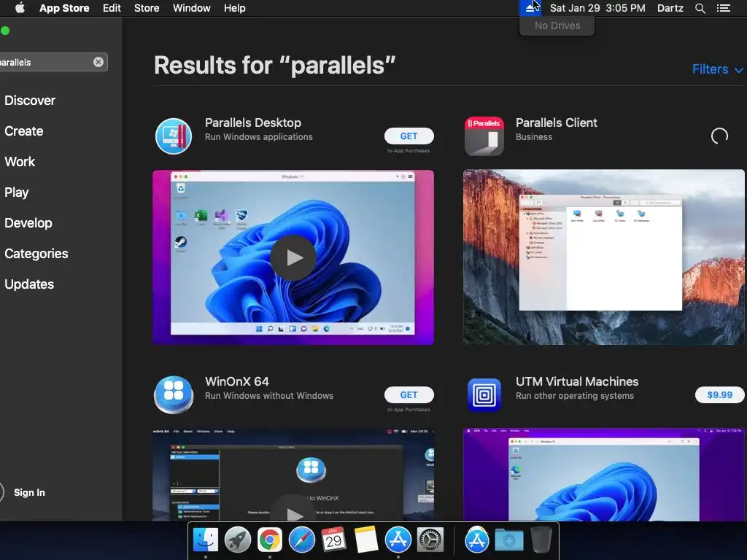Image resolution: width=747 pixels, height=560 pixels.
Task: Open Trash from the Dock
Action: (x=541, y=540)
